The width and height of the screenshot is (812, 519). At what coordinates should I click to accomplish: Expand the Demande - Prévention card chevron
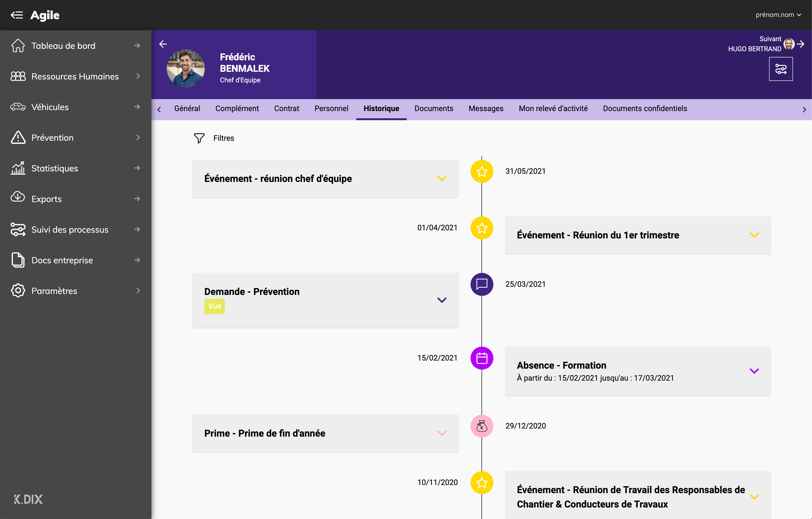pos(442,300)
